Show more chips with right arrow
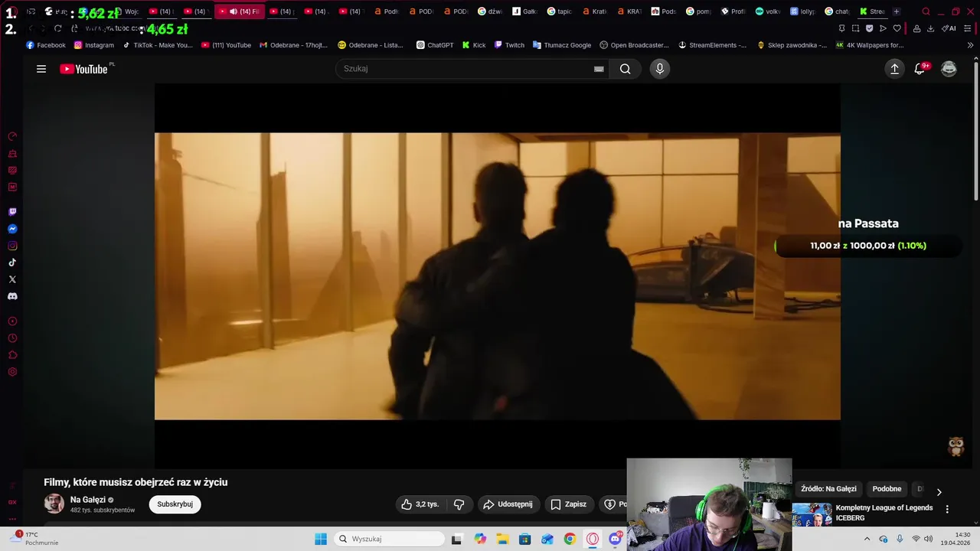 point(939,492)
